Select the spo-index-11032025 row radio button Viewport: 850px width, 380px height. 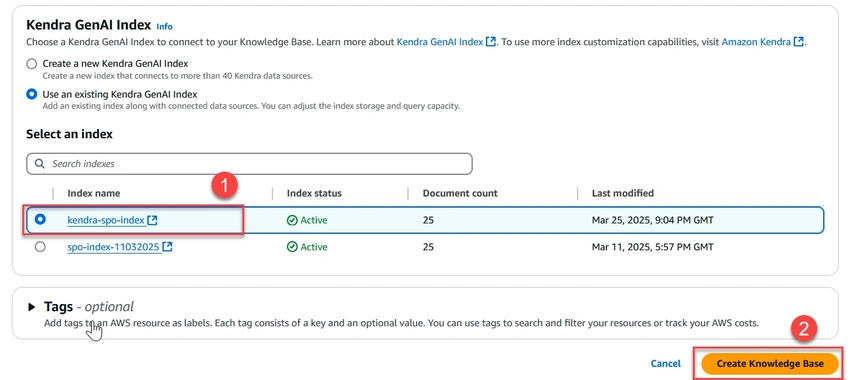point(40,247)
